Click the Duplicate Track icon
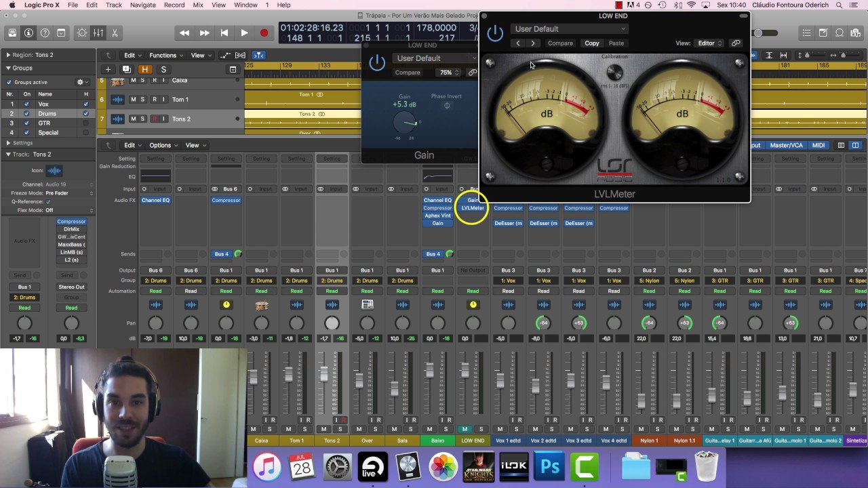The width and height of the screenshot is (868, 488). [126, 69]
